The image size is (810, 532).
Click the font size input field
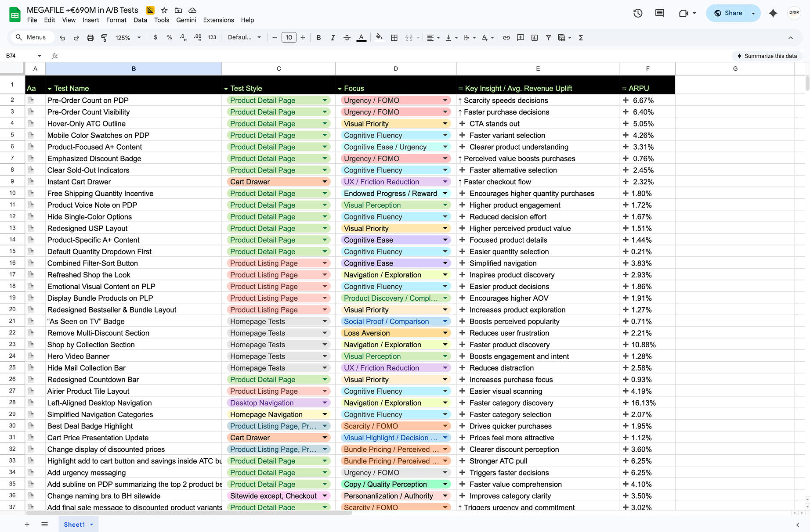(289, 38)
